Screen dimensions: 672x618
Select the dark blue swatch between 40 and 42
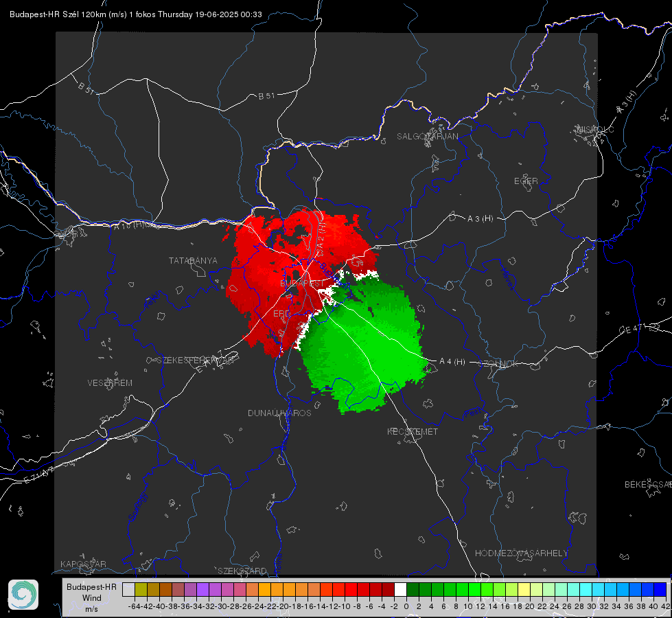pos(660,589)
